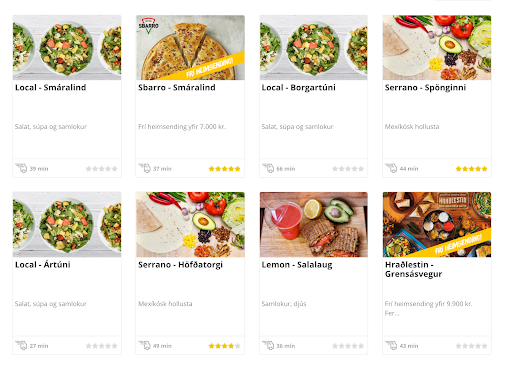The width and height of the screenshot is (512, 365).
Task: Open Serrano - Spönginni restaurant title
Action: pyautogui.click(x=426, y=88)
